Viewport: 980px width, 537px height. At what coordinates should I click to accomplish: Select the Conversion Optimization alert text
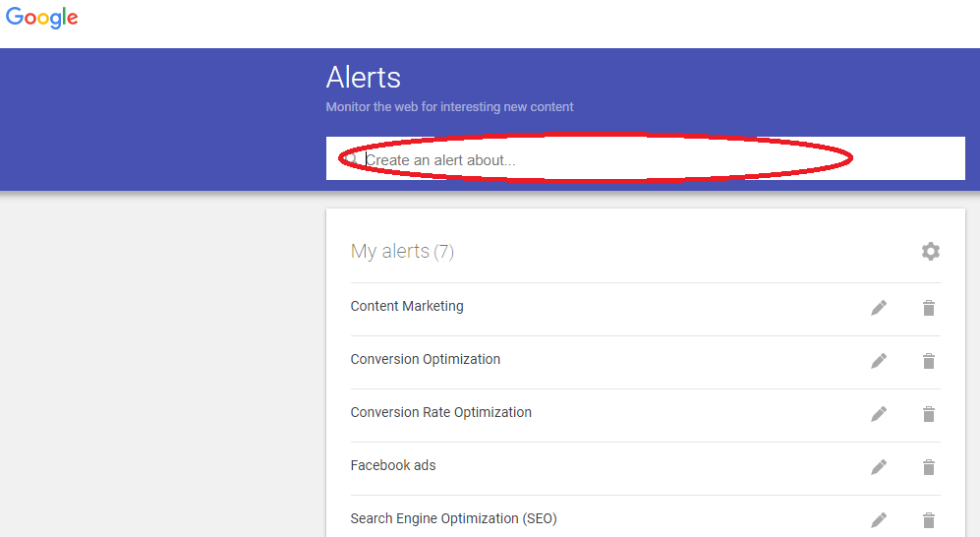click(425, 359)
